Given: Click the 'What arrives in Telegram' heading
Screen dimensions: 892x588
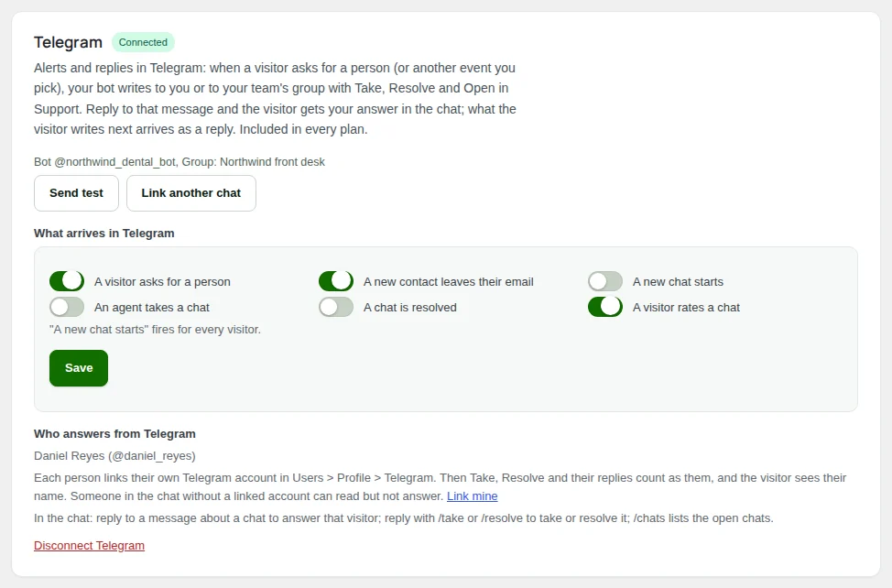Looking at the screenshot, I should [104, 234].
